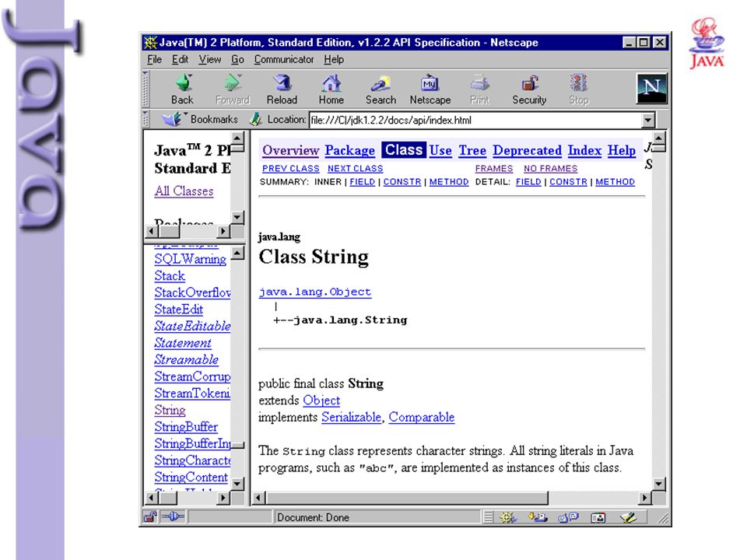
Task: Open the Bookmarks icon
Action: [x=171, y=119]
